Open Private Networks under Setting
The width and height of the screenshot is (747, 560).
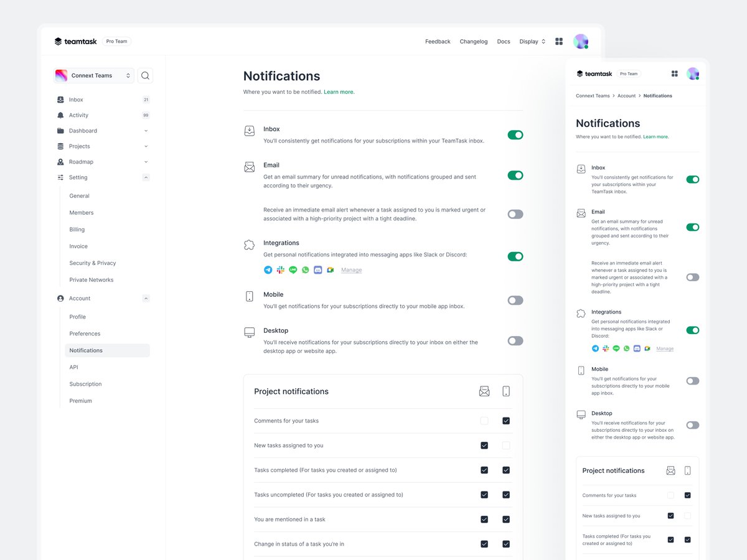pyautogui.click(x=92, y=280)
